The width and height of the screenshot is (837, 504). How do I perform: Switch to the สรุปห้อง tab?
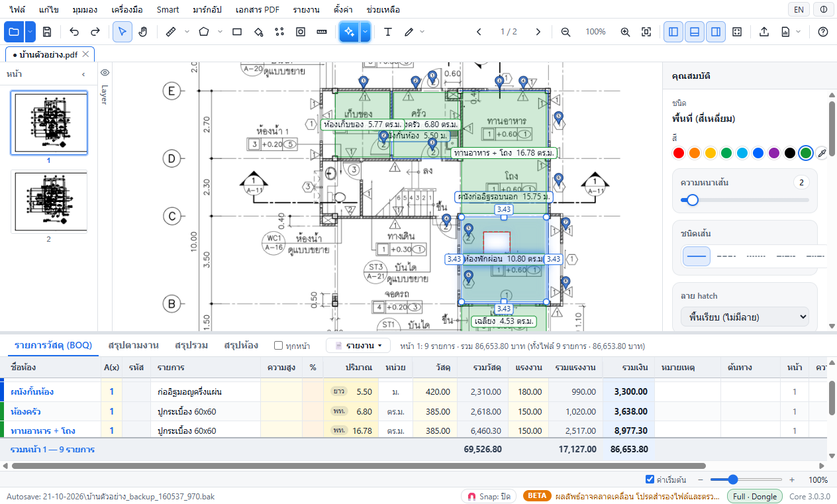pos(241,345)
